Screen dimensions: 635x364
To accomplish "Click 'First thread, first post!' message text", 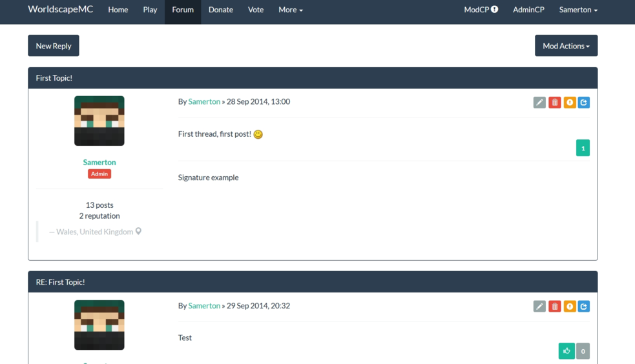I will [214, 134].
